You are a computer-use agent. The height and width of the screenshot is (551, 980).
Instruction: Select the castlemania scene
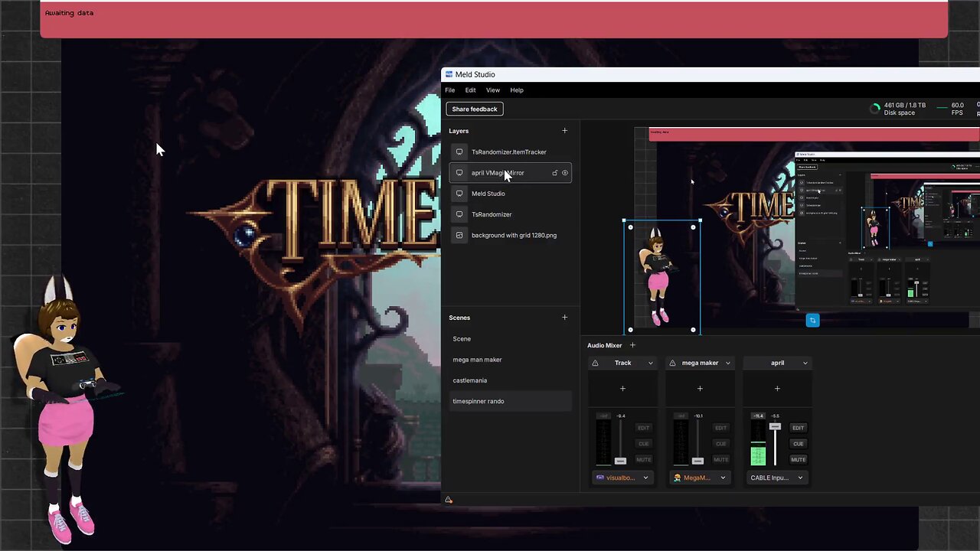pos(510,380)
